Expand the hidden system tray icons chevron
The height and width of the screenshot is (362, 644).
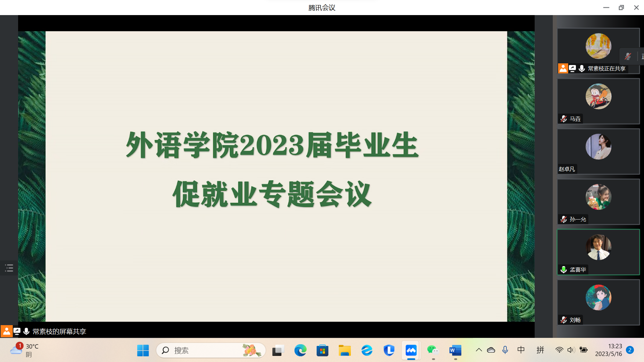(x=479, y=350)
